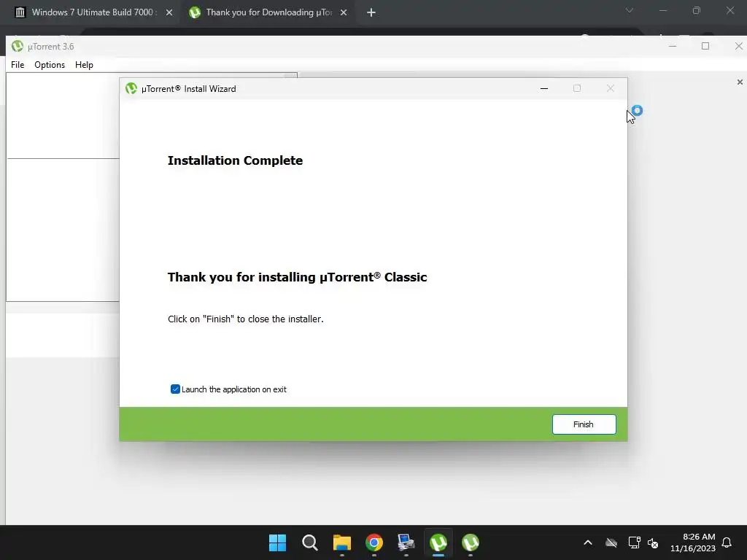Open taskbar Search
The height and width of the screenshot is (560, 747).
(x=309, y=542)
